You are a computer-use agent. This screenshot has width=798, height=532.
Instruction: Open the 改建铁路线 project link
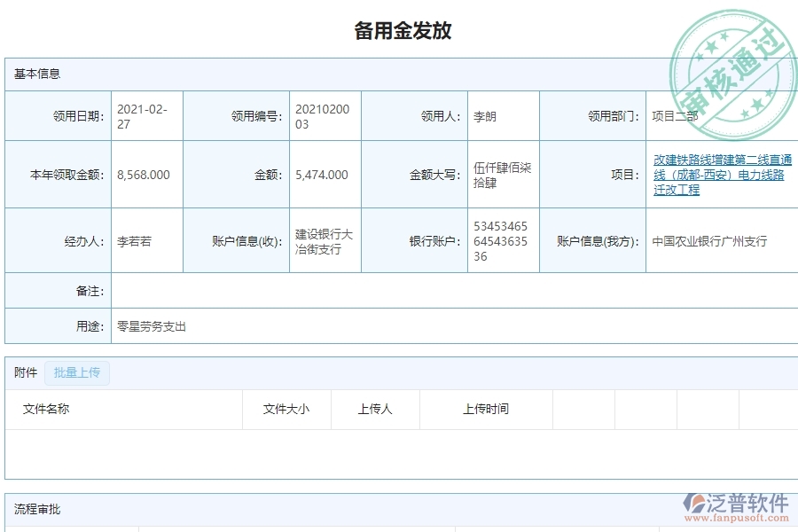(720, 174)
